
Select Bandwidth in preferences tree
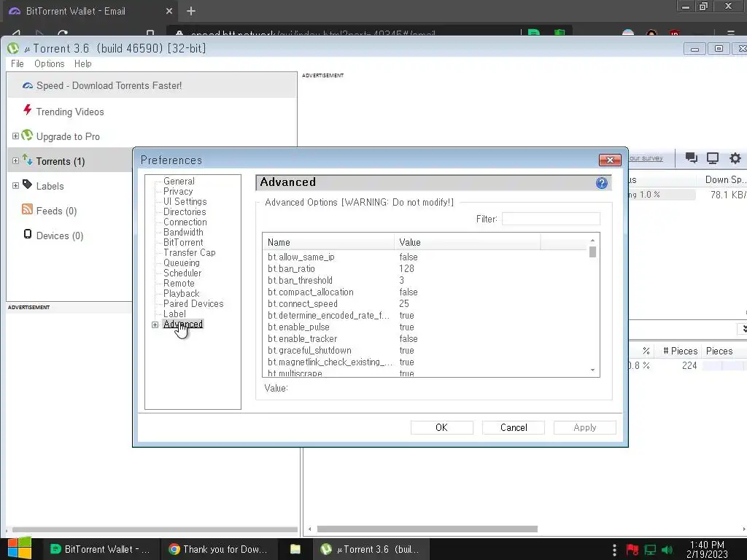(x=183, y=232)
